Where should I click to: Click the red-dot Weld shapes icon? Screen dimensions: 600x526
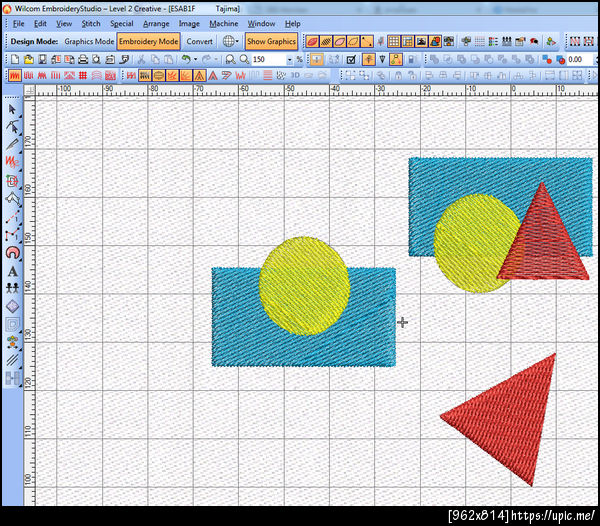click(x=547, y=59)
